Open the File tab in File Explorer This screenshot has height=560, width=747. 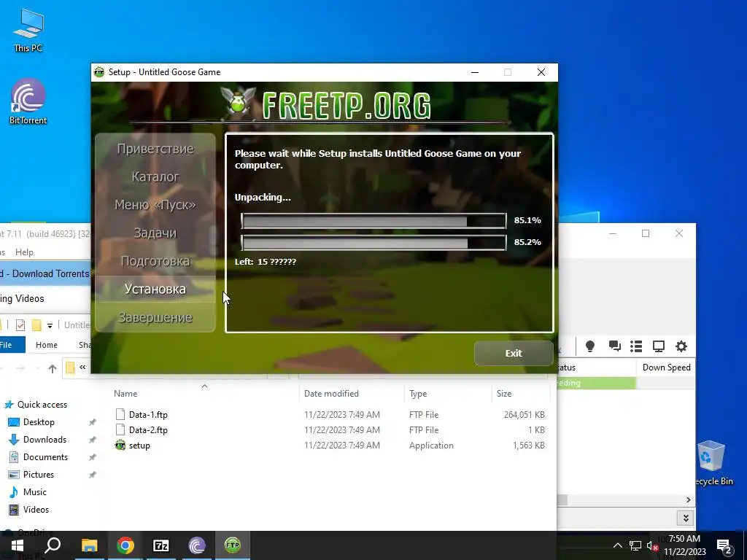click(9, 345)
